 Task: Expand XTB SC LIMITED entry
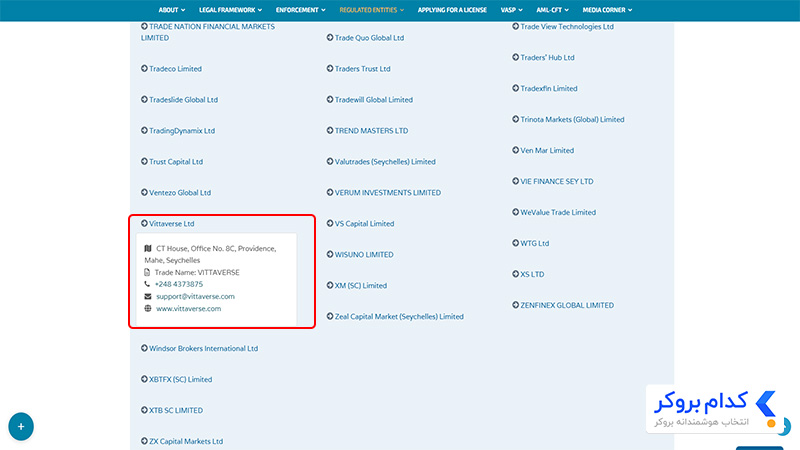[172, 410]
